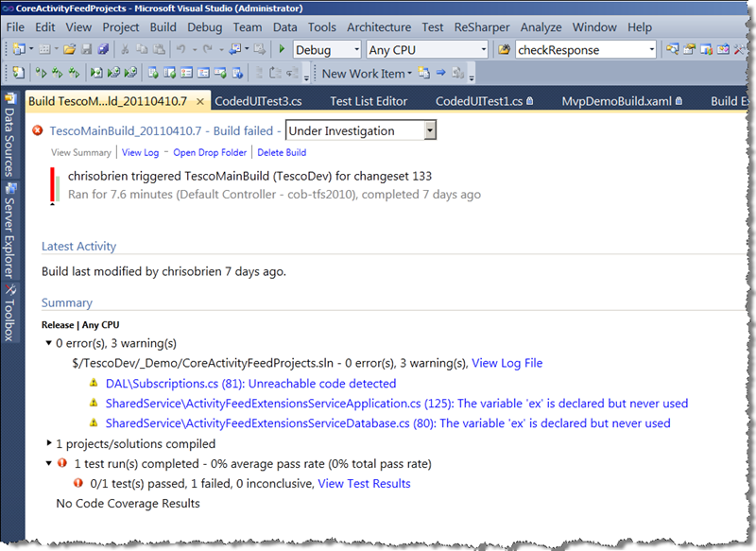Image resolution: width=756 pixels, height=551 pixels.
Task: Click the TescoMainBuild_20110410.7 - Build failed title
Action: [x=161, y=130]
